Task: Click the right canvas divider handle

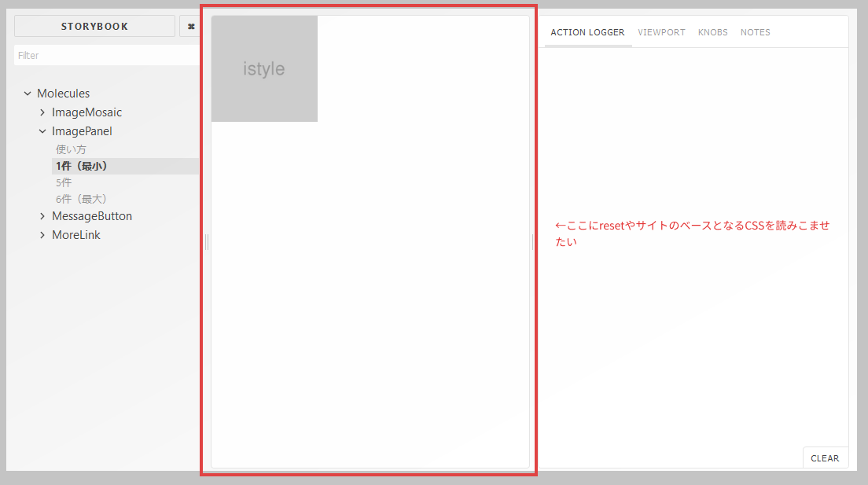Action: click(x=531, y=241)
